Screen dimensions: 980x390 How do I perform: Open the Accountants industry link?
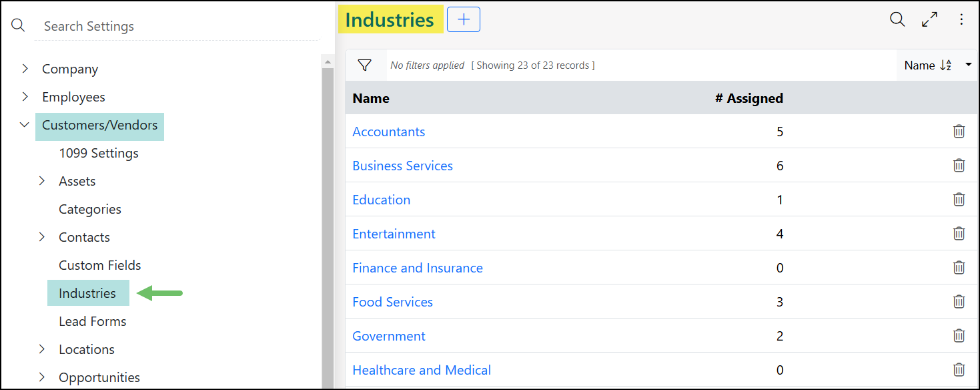coord(389,132)
